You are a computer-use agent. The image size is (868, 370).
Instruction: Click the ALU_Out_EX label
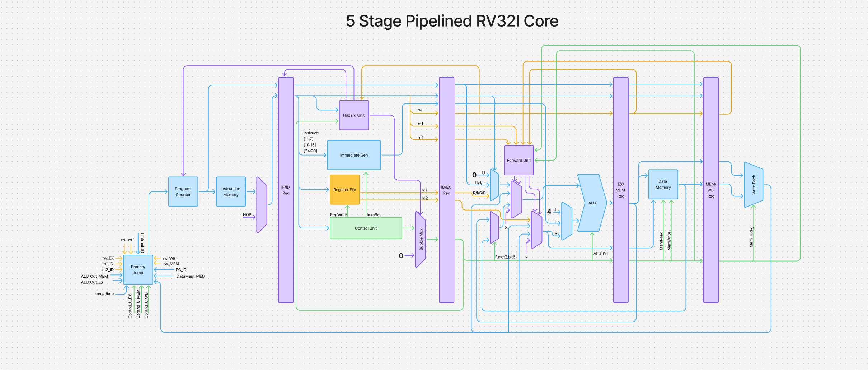[92, 282]
